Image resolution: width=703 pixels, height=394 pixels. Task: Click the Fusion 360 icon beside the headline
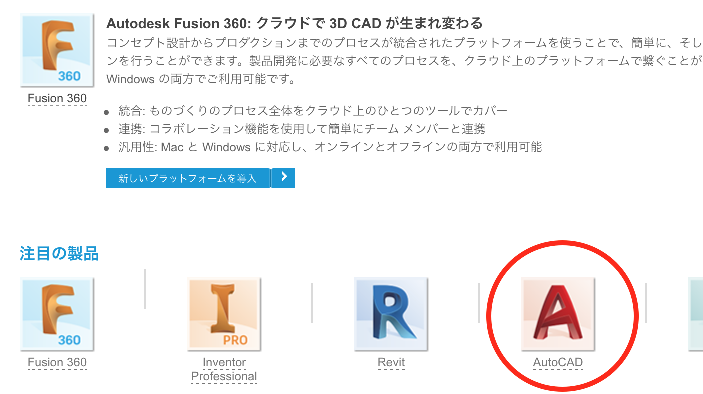[57, 50]
